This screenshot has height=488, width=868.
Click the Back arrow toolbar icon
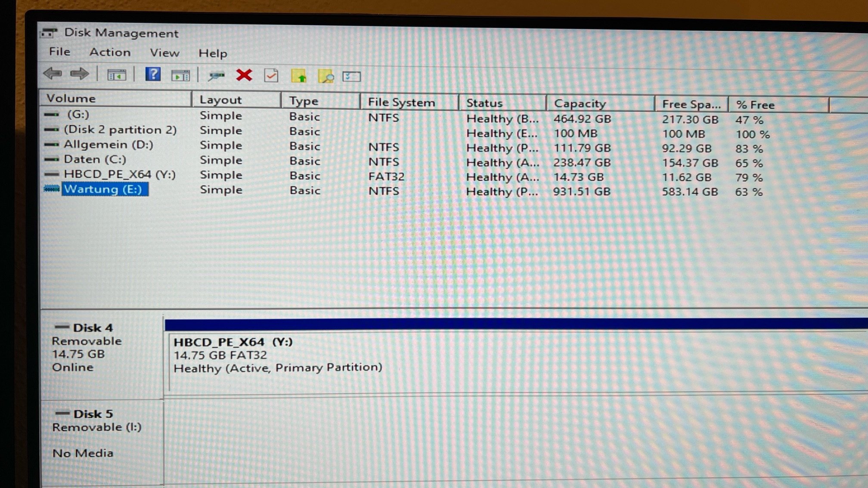(x=53, y=74)
